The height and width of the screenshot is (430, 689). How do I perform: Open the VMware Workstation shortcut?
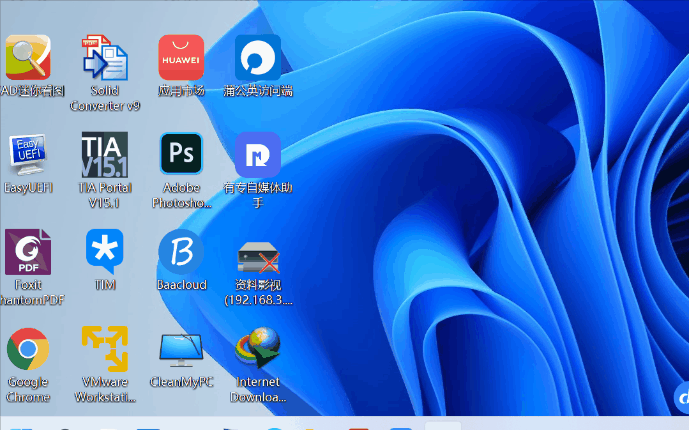tap(104, 350)
